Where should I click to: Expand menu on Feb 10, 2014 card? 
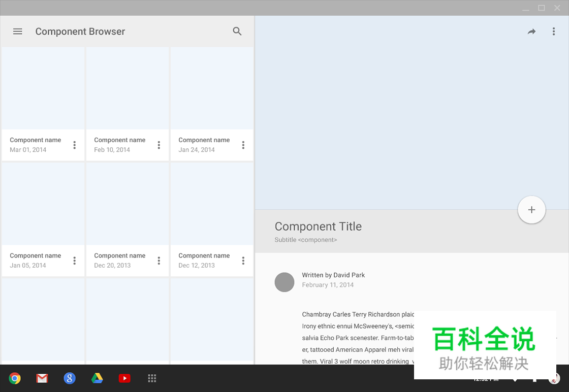pos(159,145)
